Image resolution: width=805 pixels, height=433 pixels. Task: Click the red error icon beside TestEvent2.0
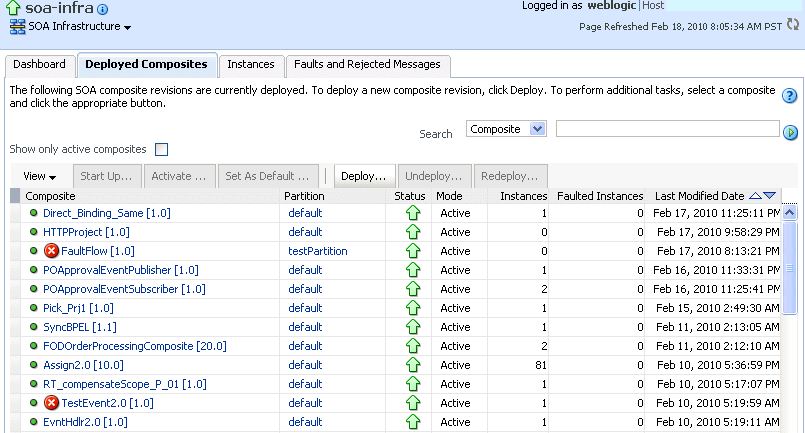click(51, 403)
